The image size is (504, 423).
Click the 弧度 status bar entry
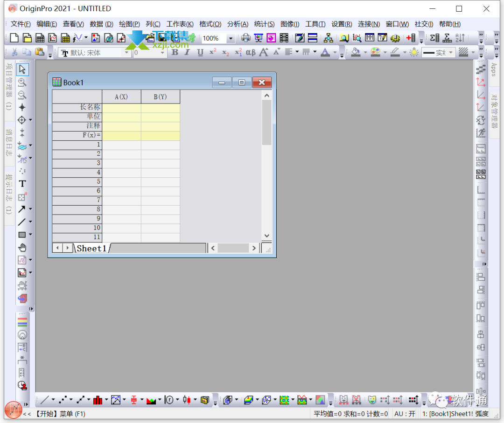(x=482, y=414)
